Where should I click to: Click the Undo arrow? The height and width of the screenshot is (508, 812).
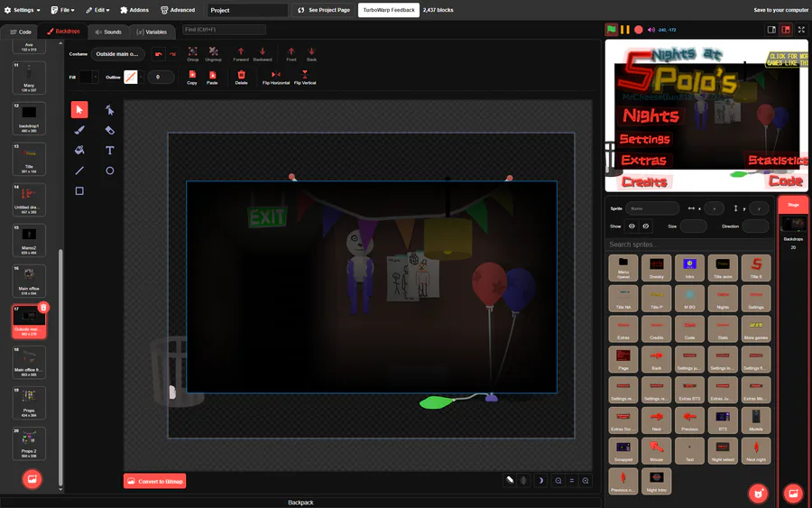pyautogui.click(x=159, y=54)
